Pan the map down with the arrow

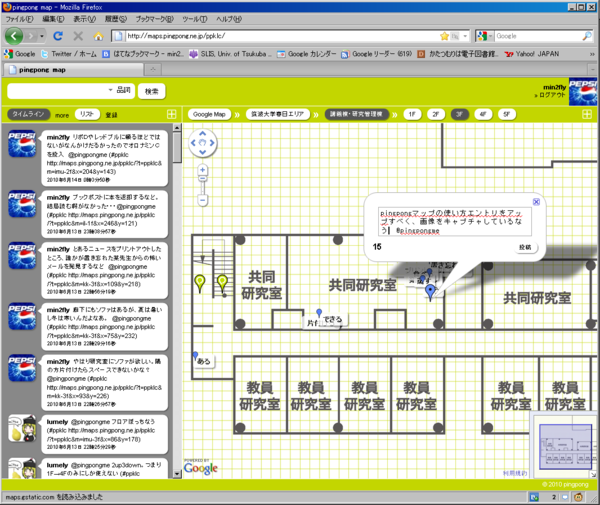(202, 152)
